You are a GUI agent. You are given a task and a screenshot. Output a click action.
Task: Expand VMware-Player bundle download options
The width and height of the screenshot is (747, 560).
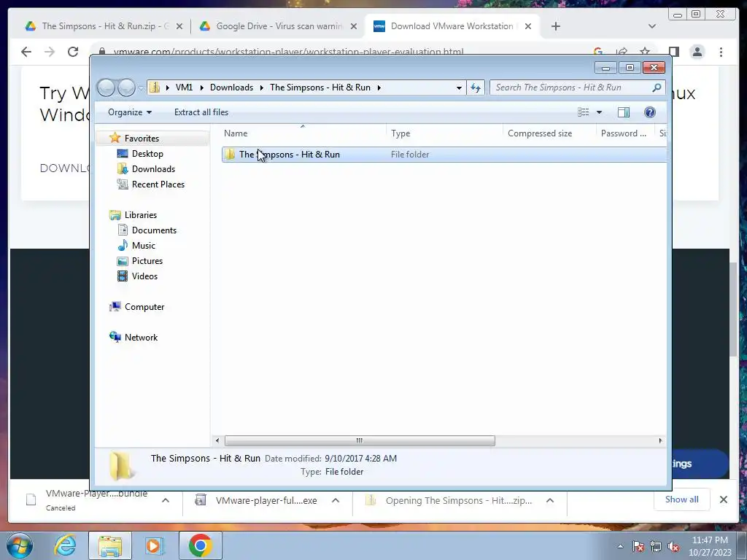point(166,500)
